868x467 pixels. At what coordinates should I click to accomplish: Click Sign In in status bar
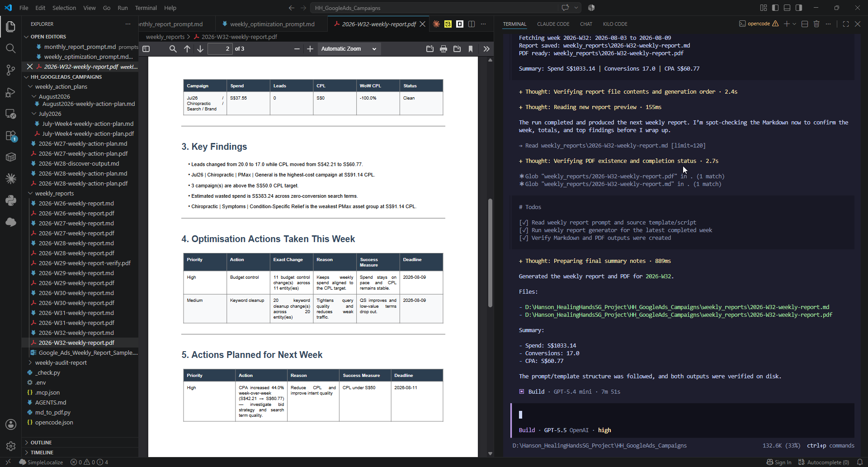[x=779, y=462]
